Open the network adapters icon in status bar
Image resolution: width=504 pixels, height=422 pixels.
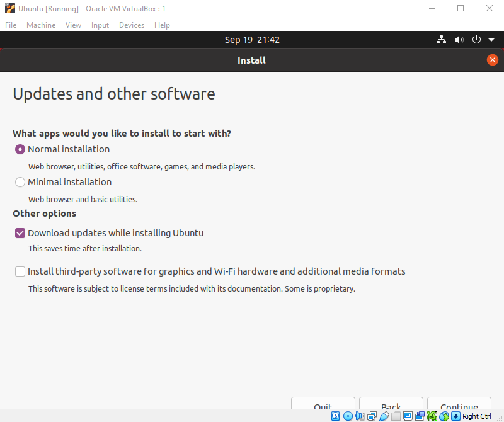[372, 416]
